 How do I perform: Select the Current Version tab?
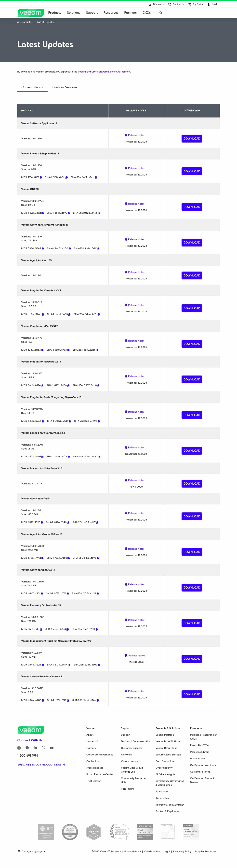point(33,87)
